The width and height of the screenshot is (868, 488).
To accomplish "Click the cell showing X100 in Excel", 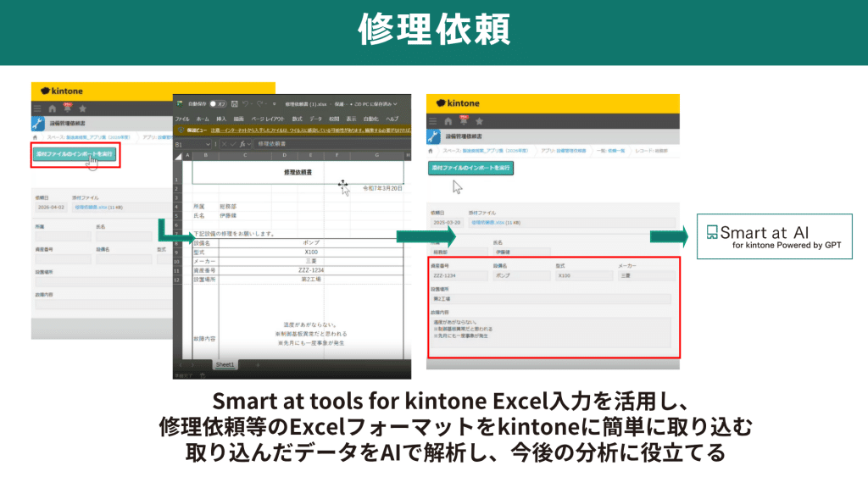I will point(310,252).
